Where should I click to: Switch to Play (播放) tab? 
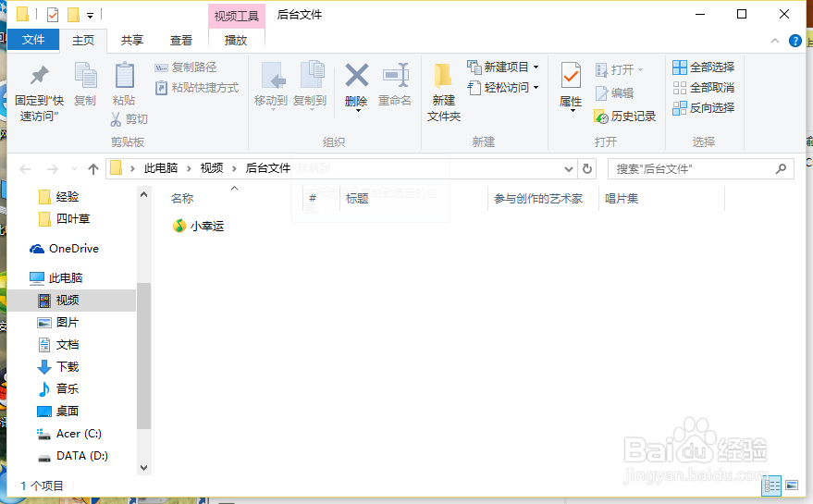pos(236,41)
